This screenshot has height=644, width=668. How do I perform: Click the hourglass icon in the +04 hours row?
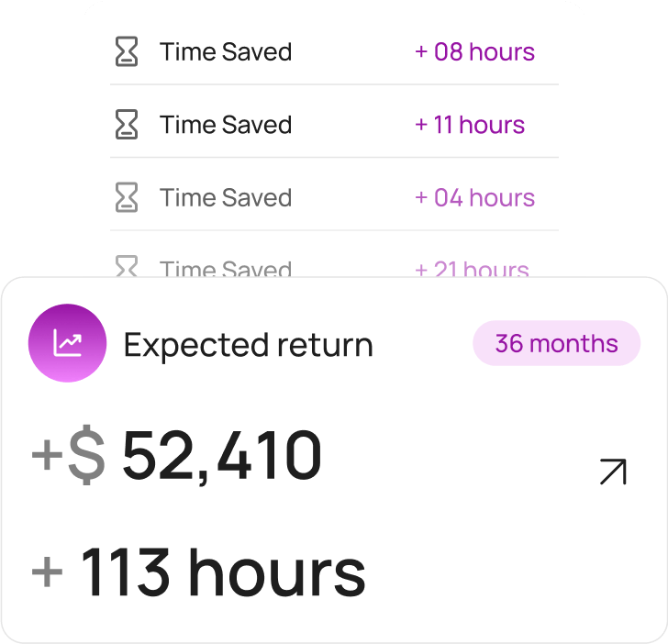click(x=127, y=197)
